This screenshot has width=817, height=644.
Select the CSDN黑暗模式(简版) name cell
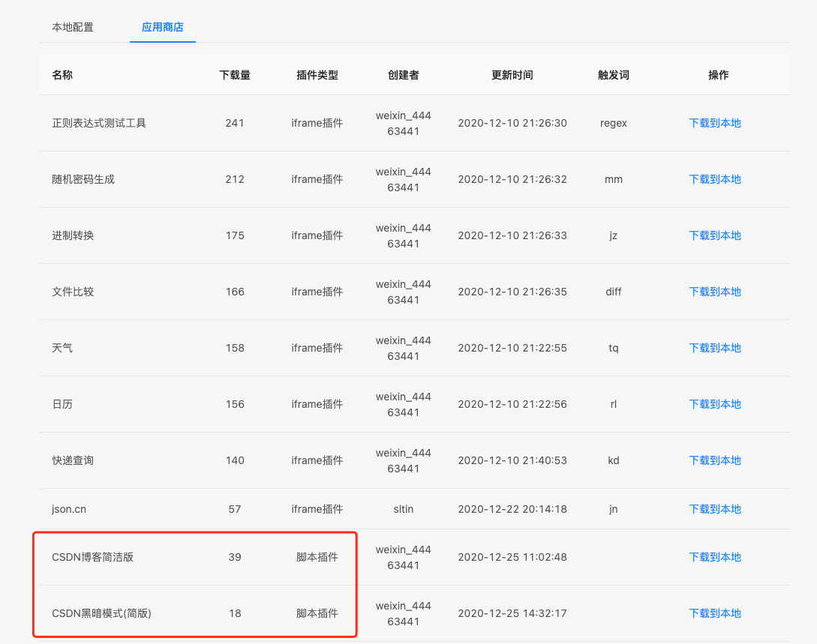pos(101,613)
